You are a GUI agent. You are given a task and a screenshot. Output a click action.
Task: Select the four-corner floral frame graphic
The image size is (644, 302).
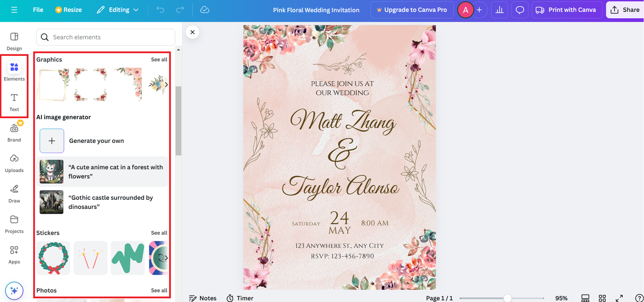(x=91, y=85)
